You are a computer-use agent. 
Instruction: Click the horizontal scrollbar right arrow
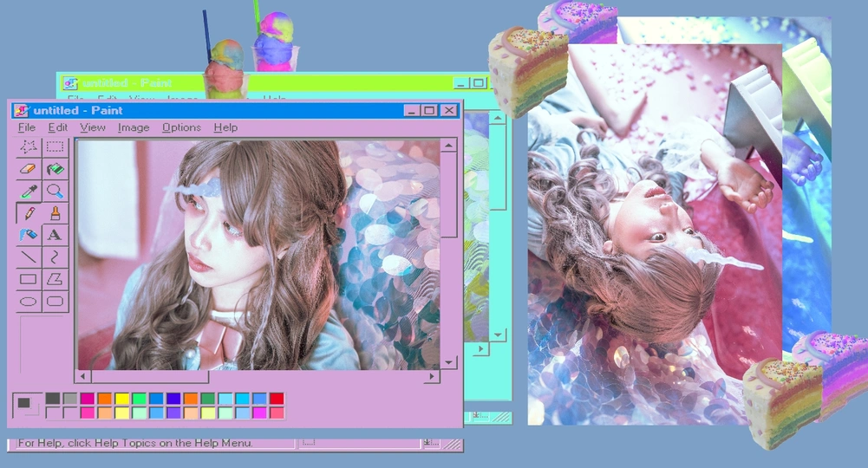(x=432, y=377)
